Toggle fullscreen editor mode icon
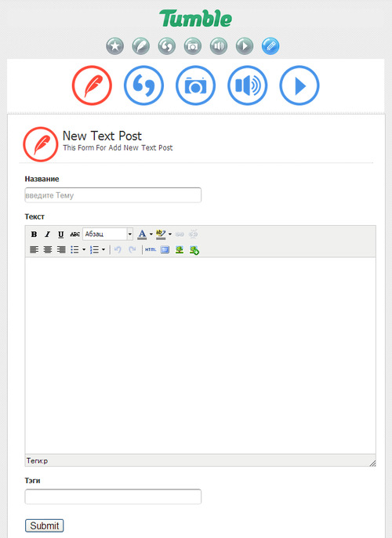Viewport: 392px width, 538px height. coord(165,249)
